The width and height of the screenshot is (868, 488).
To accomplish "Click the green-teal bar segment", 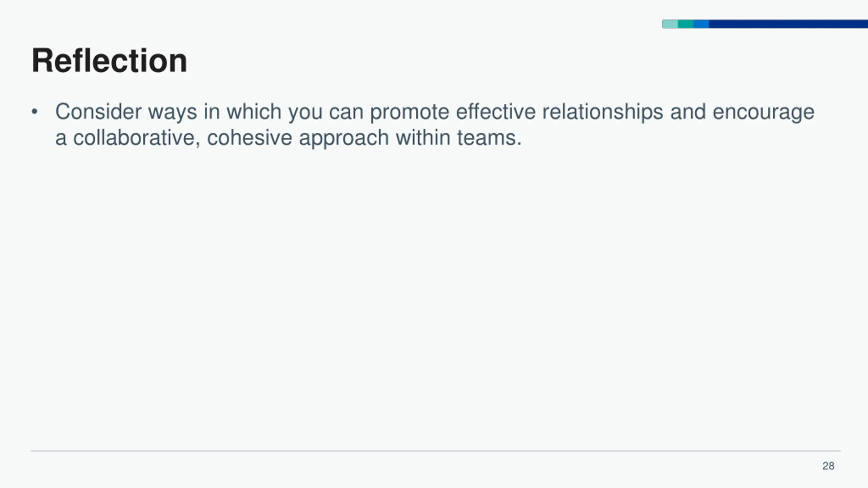I will tap(686, 24).
